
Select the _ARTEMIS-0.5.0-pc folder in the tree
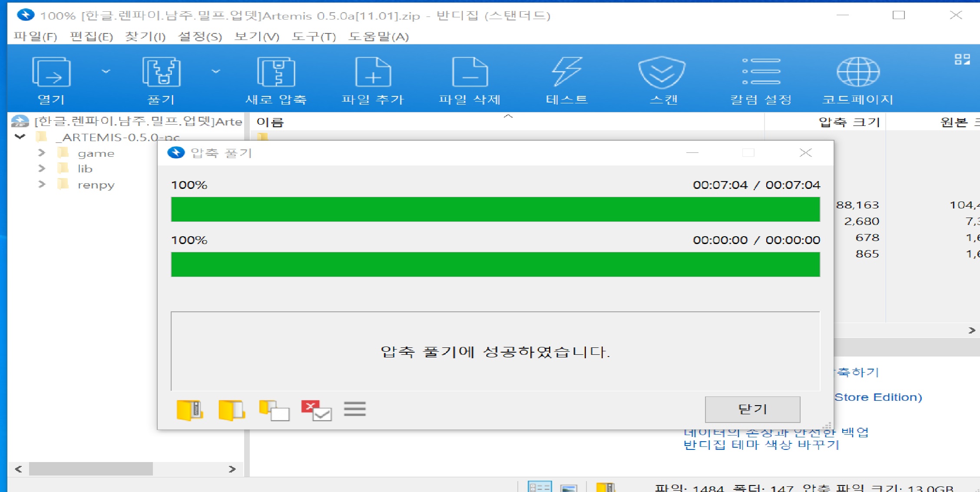point(117,137)
